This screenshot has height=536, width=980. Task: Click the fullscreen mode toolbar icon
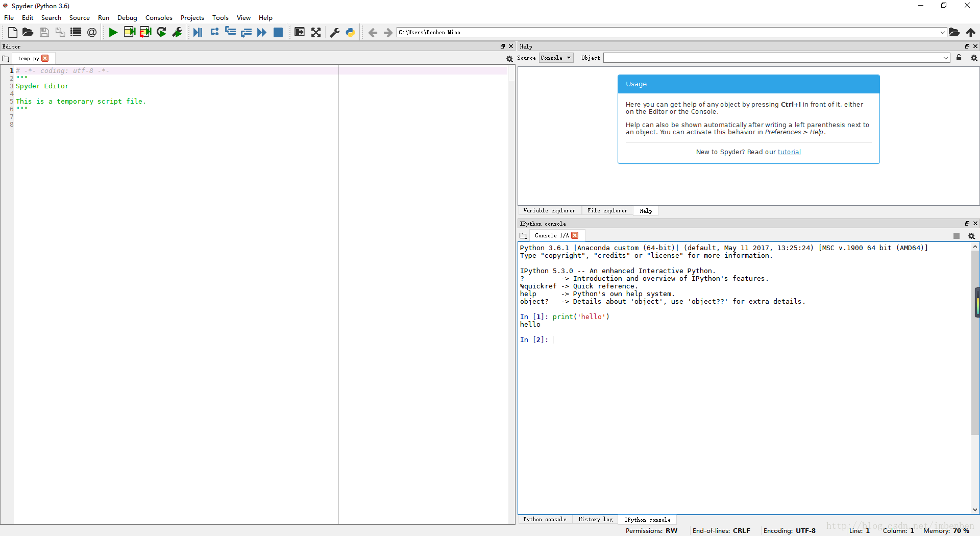click(316, 33)
